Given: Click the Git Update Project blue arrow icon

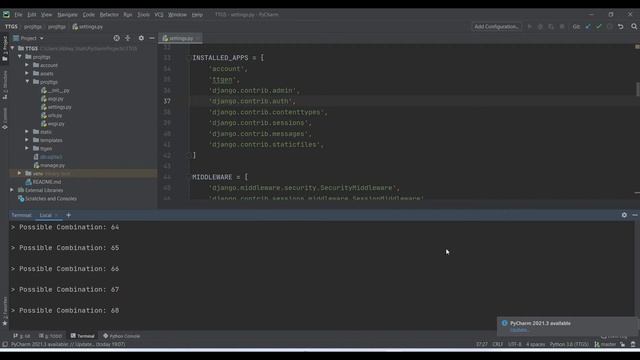Looking at the screenshot, I should pyautogui.click(x=588, y=27).
